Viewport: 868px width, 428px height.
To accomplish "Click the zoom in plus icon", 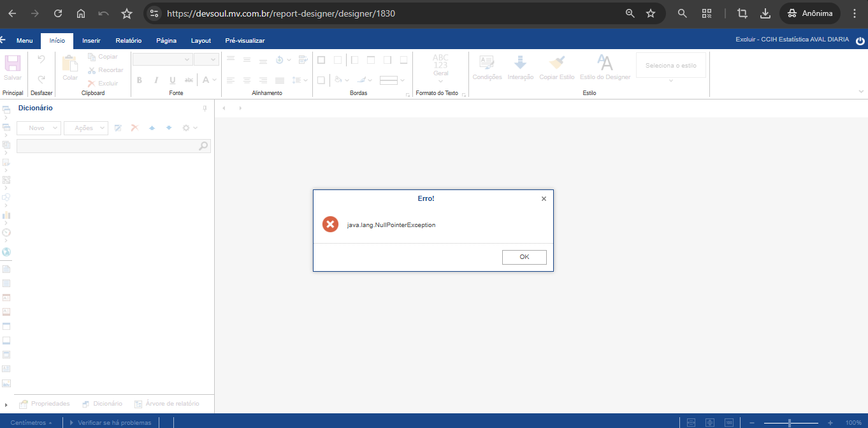I will pos(830,422).
